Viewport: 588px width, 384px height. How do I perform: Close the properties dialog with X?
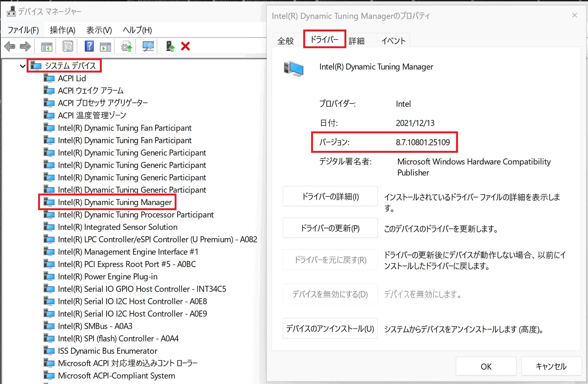tap(575, 15)
